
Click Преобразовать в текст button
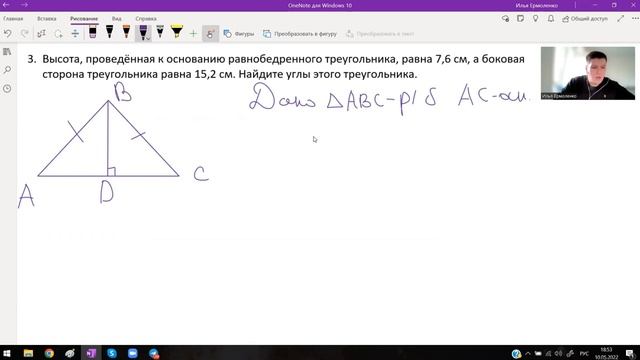[x=380, y=34]
